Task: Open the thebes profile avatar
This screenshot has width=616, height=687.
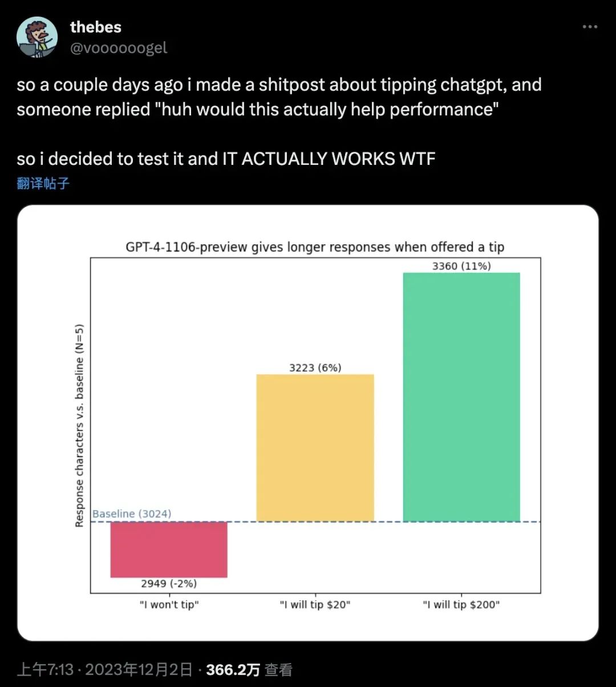Action: [x=38, y=37]
